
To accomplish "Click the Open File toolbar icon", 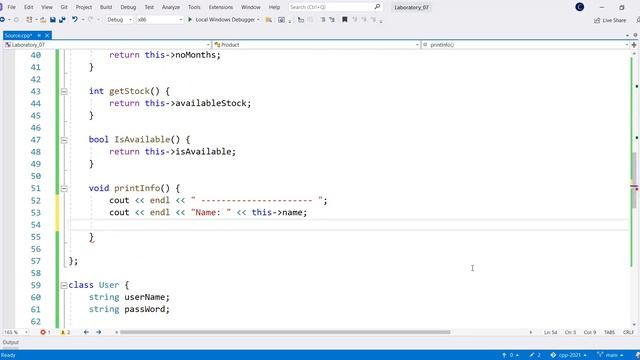I will [43, 20].
